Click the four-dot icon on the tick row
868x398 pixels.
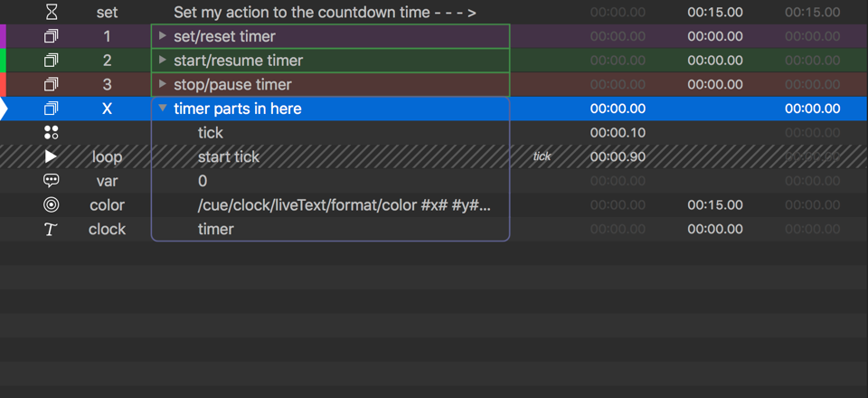click(x=52, y=133)
